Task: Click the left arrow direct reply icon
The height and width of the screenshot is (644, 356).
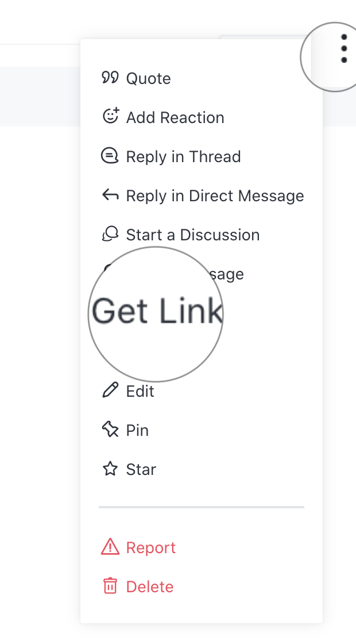Action: coord(110,195)
